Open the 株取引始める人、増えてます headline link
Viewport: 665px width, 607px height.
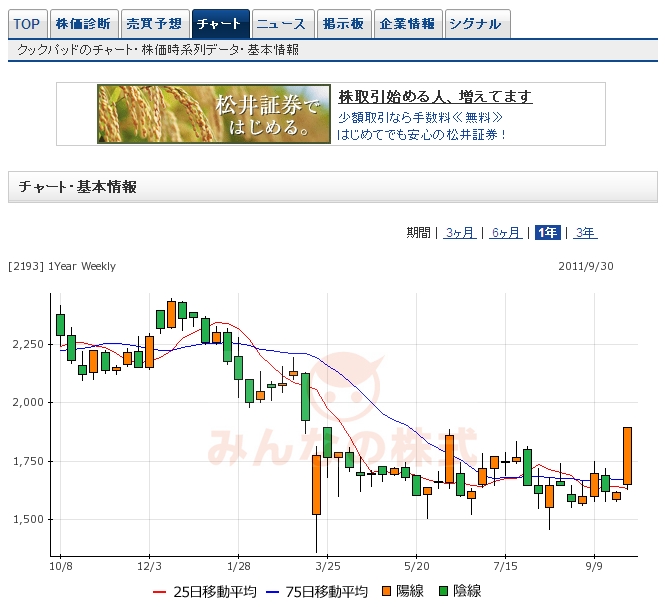pos(435,97)
